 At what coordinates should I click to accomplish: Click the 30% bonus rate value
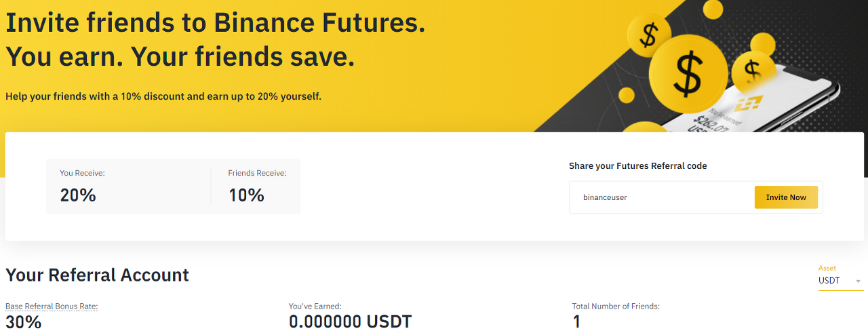tap(23, 321)
